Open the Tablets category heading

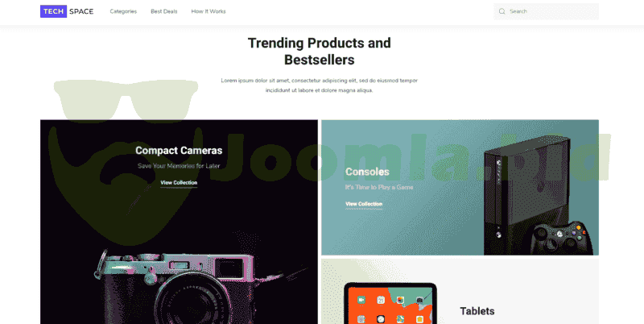477,311
